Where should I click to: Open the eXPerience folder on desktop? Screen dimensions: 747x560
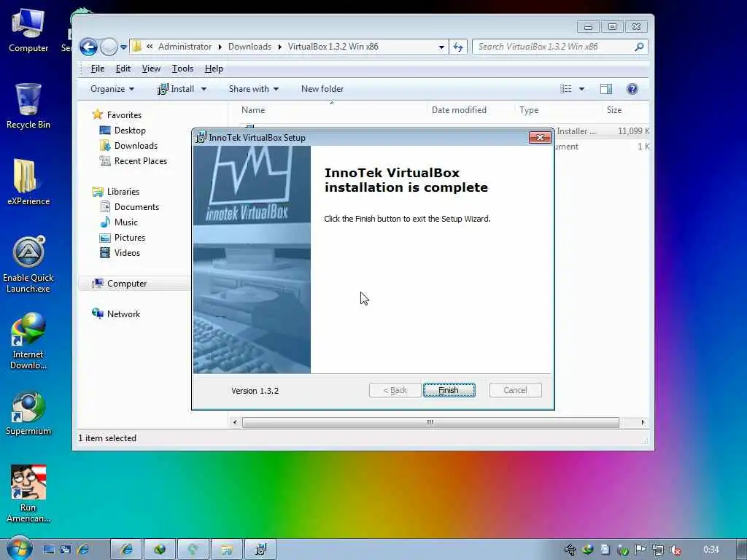coord(28,182)
